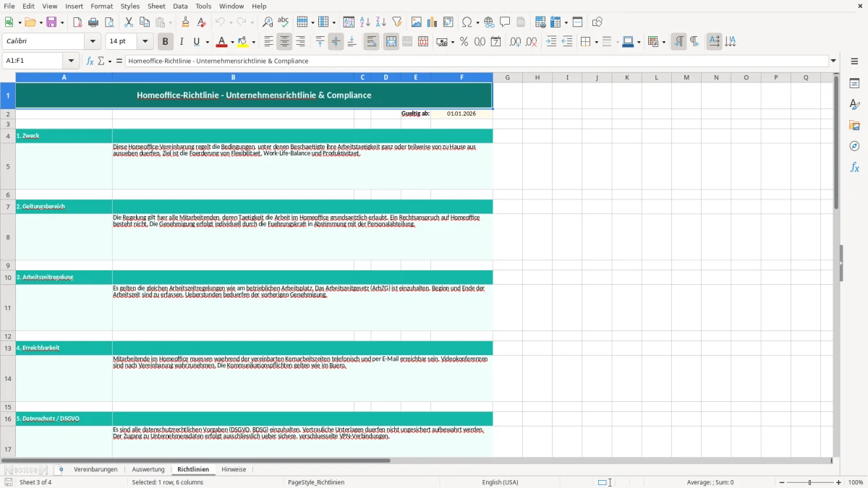The image size is (868, 488).
Task: Switch to Hinweise sheet tab
Action: [234, 470]
